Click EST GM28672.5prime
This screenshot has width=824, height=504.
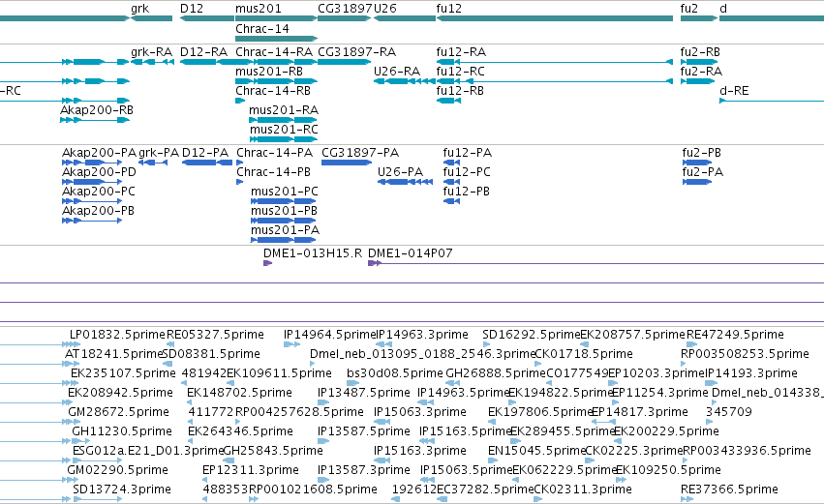118,413
